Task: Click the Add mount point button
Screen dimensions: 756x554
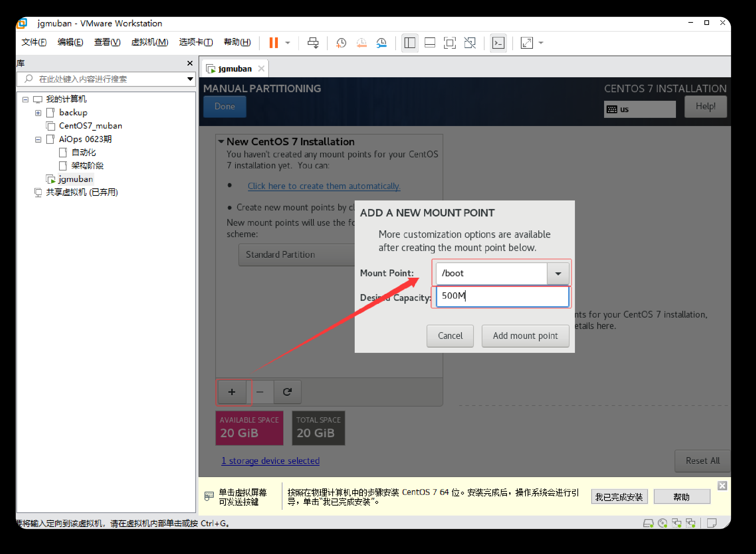Action: pos(525,336)
